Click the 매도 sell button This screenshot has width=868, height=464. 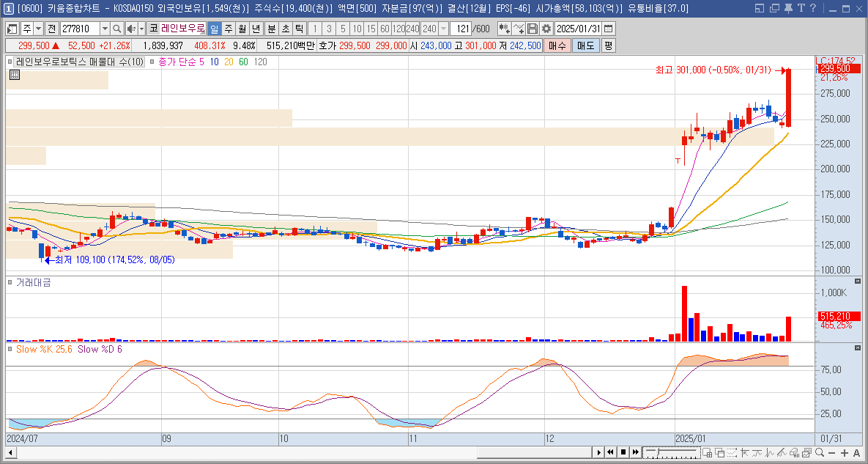coord(586,46)
